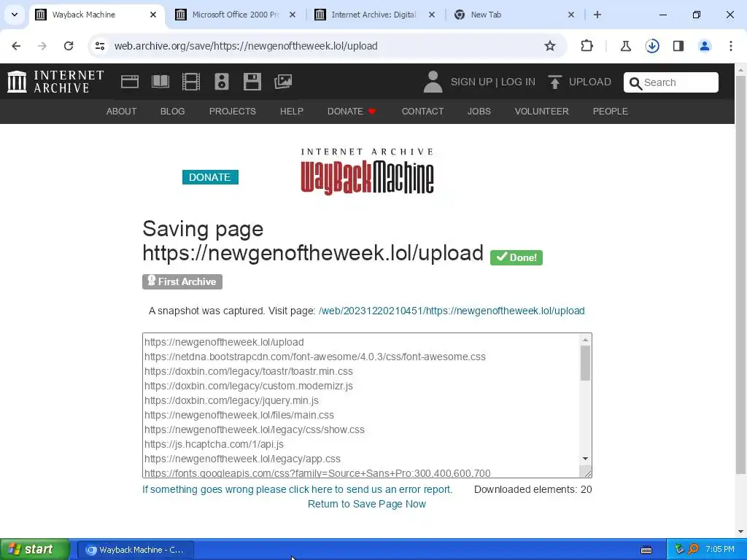Image resolution: width=747 pixels, height=560 pixels.
Task: Select the font-awesome.css URL line
Action: click(315, 357)
